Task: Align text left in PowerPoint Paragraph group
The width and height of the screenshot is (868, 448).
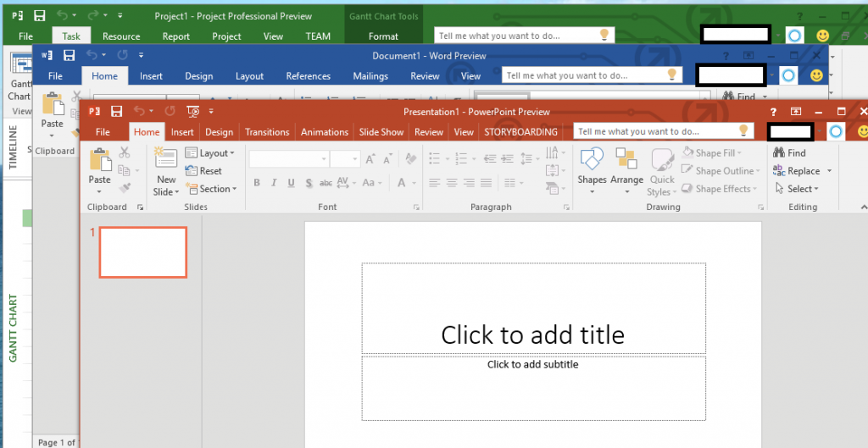Action: [435, 183]
